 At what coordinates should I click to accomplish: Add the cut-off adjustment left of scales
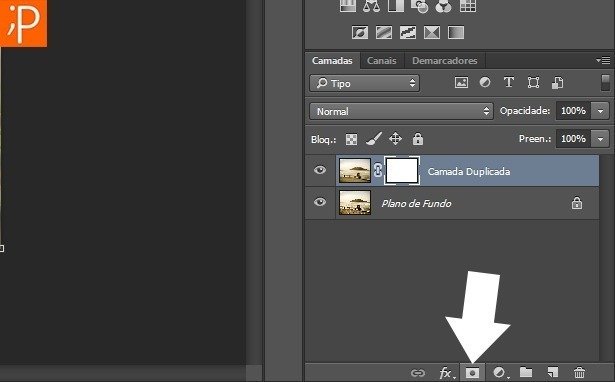pyautogui.click(x=348, y=6)
